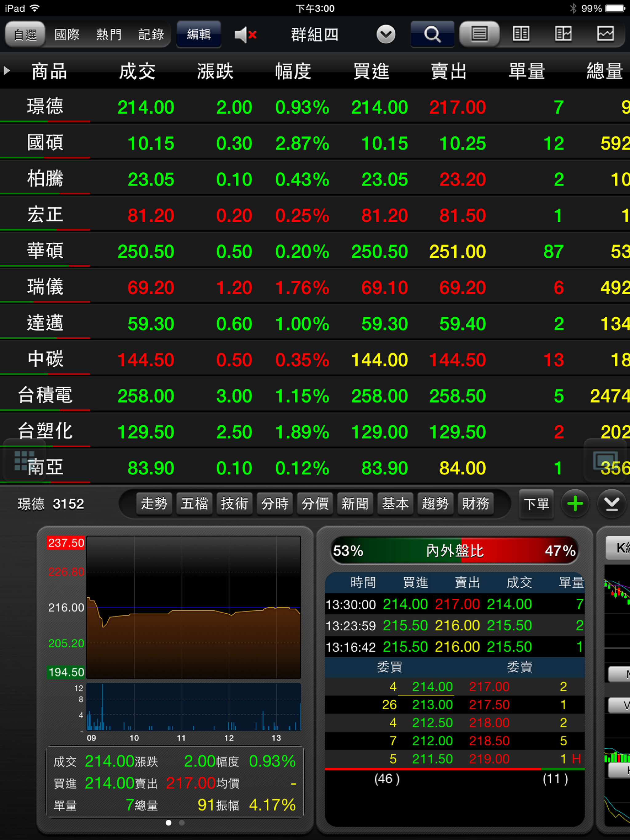The image size is (630, 840).
Task: Go to second page dot under chart
Action: click(x=181, y=822)
